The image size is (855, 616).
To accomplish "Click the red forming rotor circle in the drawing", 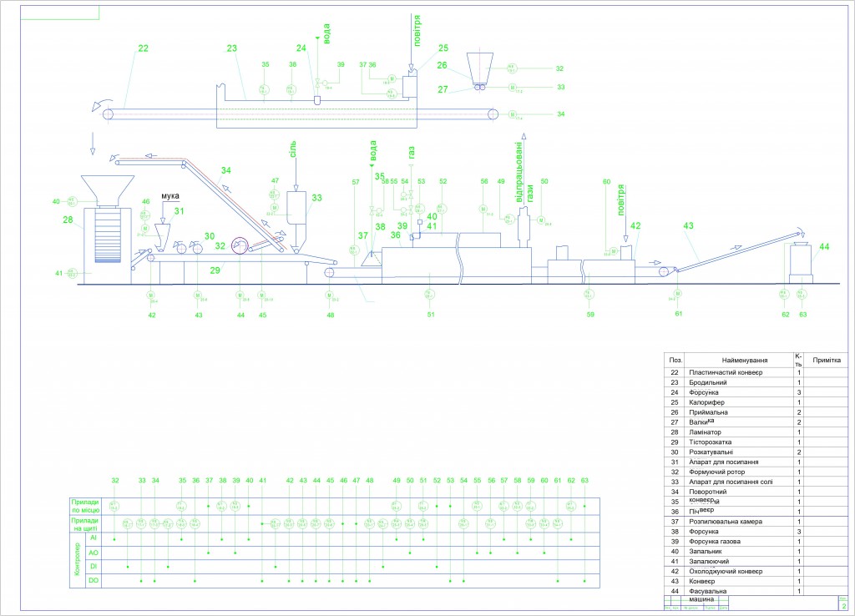I will point(240,246).
